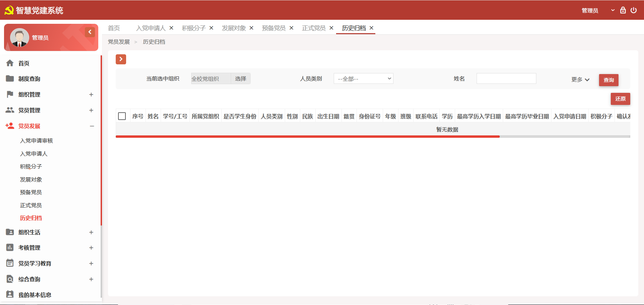This screenshot has width=644, height=305.
Task: Click the 出生日期 column header
Action: click(x=328, y=116)
